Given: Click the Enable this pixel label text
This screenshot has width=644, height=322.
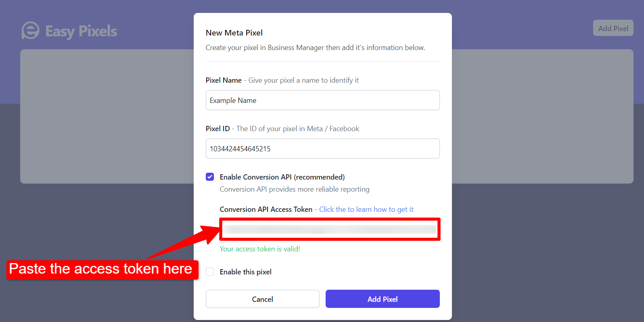Looking at the screenshot, I should [x=245, y=272].
